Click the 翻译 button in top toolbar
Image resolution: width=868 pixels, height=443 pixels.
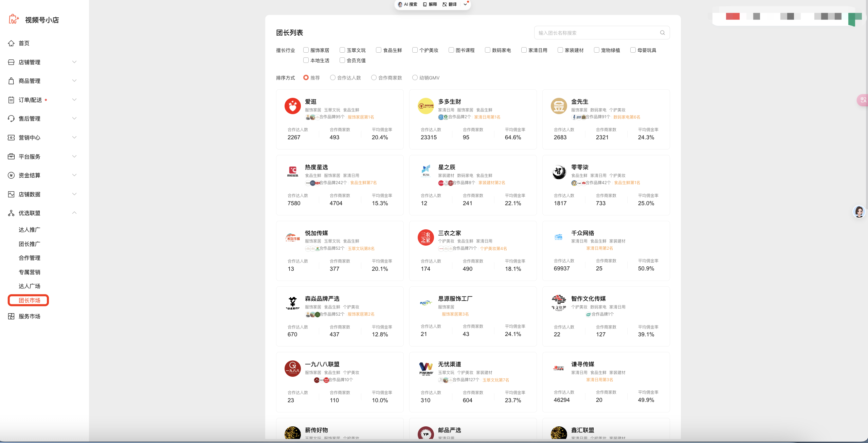pos(450,4)
